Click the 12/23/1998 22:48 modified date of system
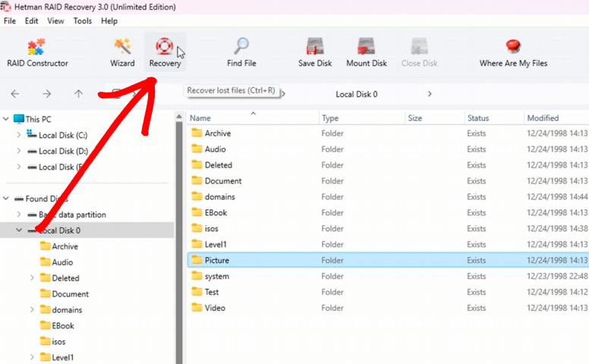Viewport: 589px width, 364px height. [556, 276]
